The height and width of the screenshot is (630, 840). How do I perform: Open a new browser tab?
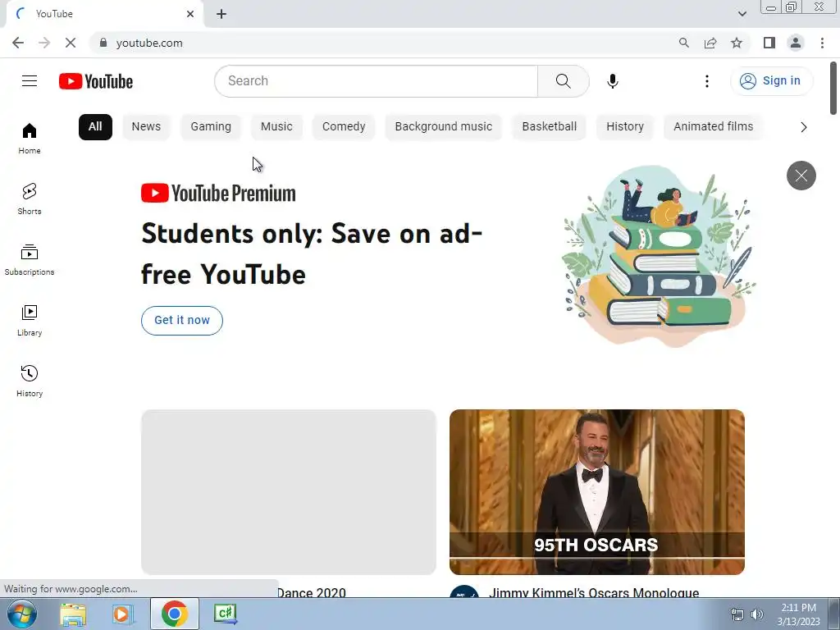[x=221, y=14]
